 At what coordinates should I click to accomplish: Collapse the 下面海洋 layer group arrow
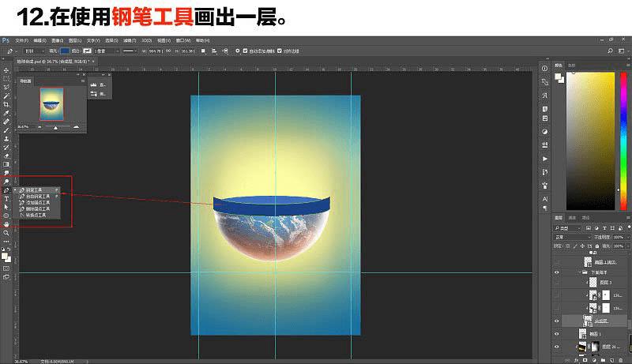[580, 272]
